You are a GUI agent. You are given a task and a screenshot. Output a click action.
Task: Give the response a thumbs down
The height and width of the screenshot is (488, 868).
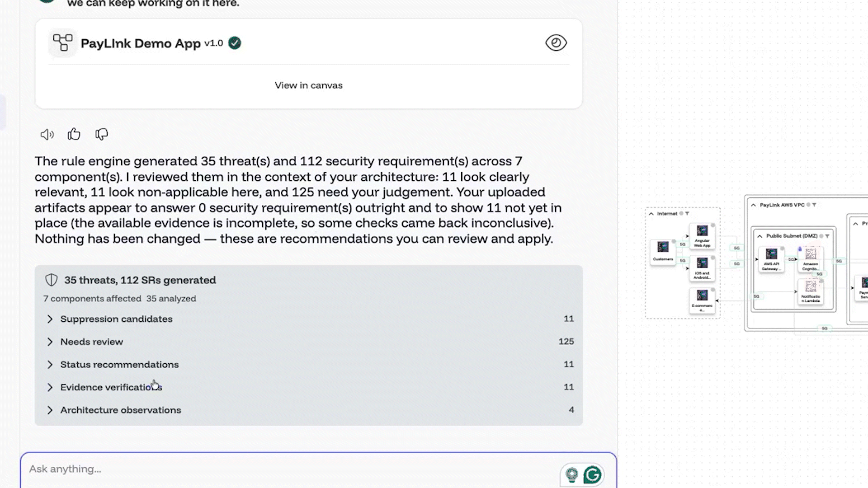102,134
